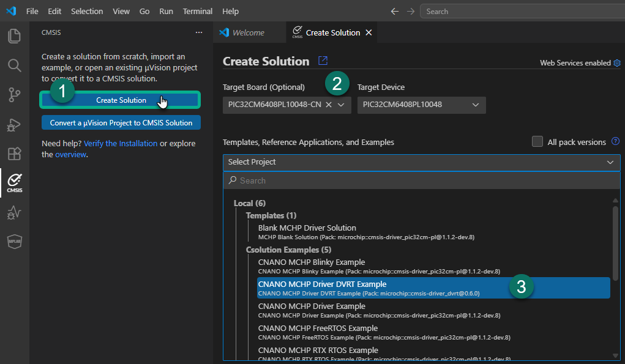This screenshot has height=364, width=625.
Task: Go forward with the right arrow
Action: (x=411, y=12)
